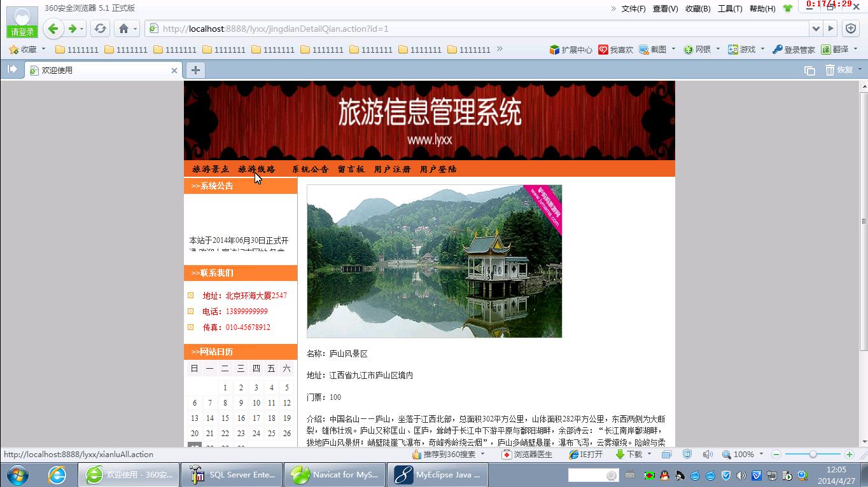Click the browser Back arrow button
Viewport: 868px width, 487px height.
(53, 29)
